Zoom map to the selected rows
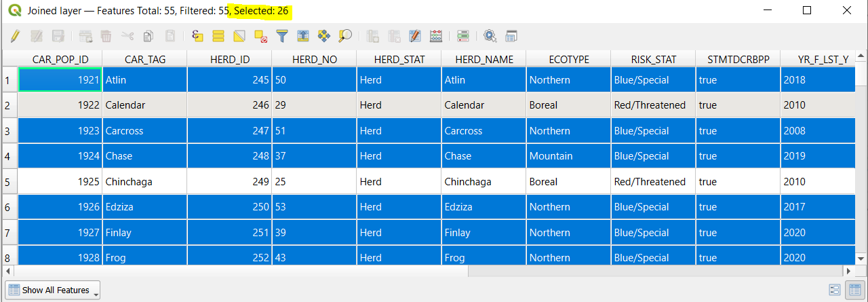Image resolution: width=868 pixels, height=302 pixels. pyautogui.click(x=345, y=36)
